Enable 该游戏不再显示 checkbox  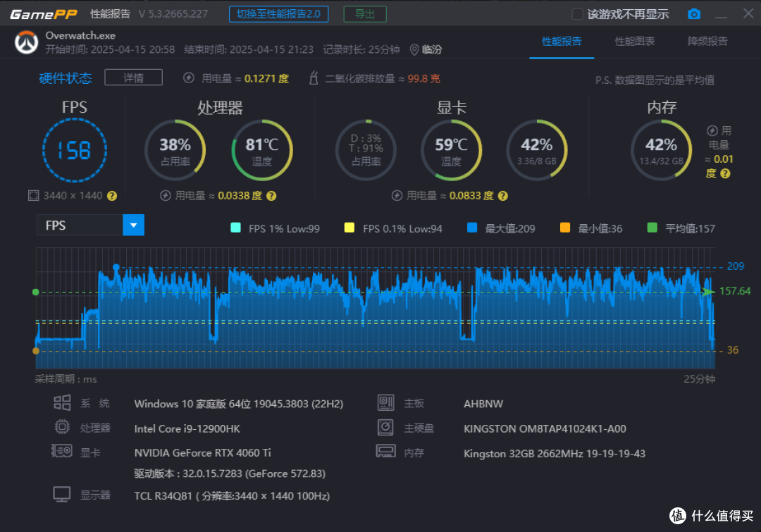[x=577, y=14]
